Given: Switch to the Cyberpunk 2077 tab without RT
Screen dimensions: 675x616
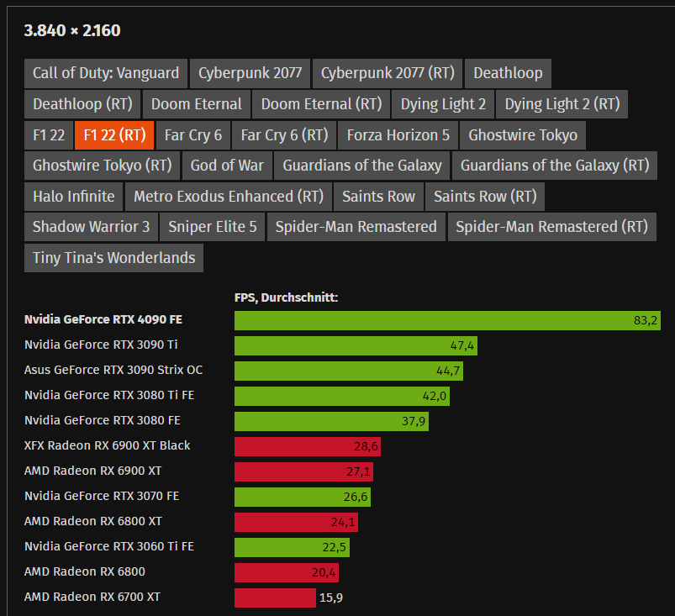Looking at the screenshot, I should click(250, 73).
